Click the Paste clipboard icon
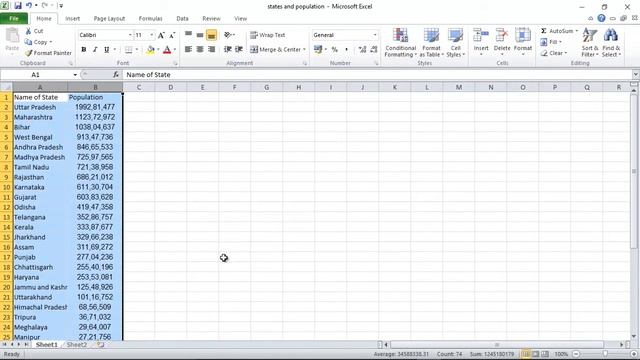The image size is (640, 360). (12, 36)
